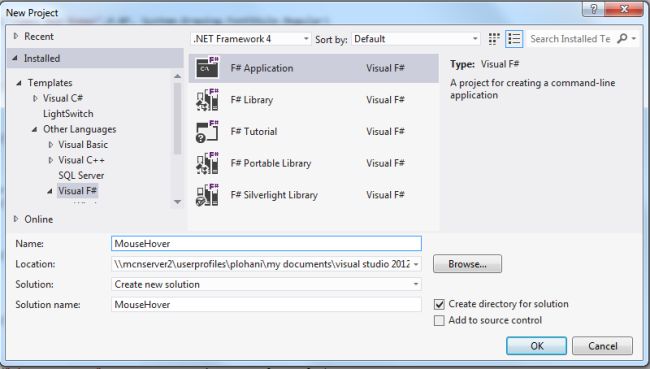The image size is (650, 369).
Task: Click the Cancel button
Action: pos(602,346)
